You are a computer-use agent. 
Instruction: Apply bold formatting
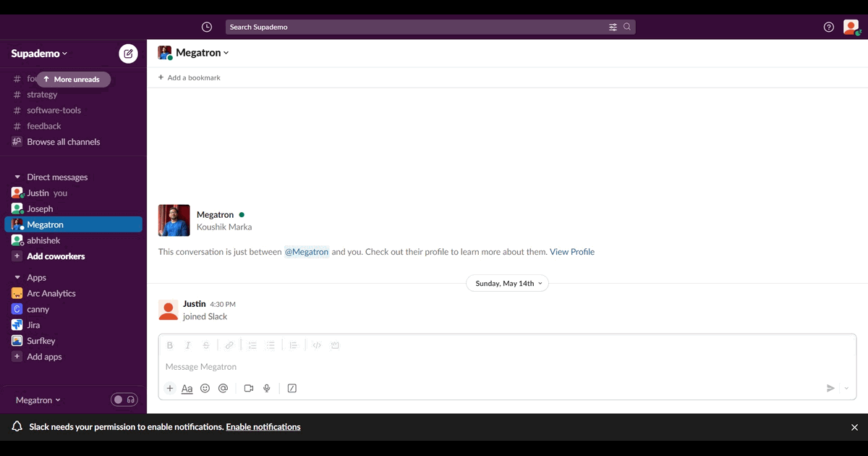(x=170, y=345)
